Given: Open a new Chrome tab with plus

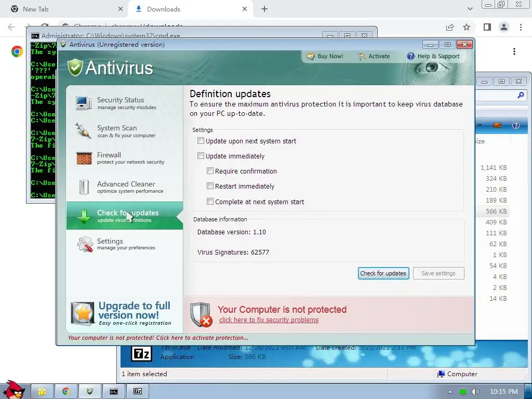Looking at the screenshot, I should 264,9.
